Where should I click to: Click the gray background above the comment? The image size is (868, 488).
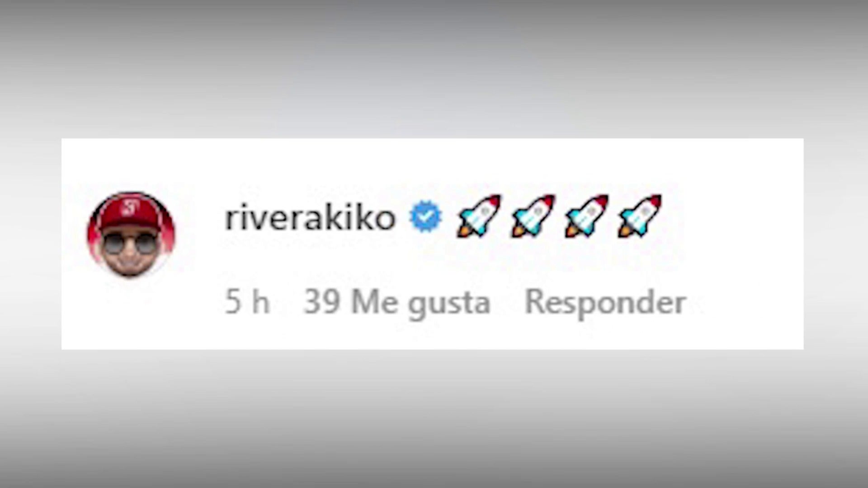434,68
